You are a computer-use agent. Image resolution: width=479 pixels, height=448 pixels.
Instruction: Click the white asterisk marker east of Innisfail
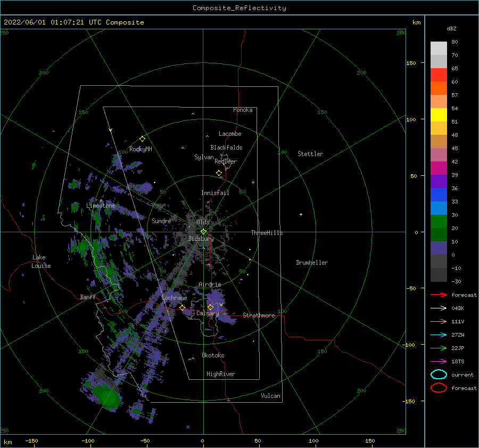(x=253, y=183)
